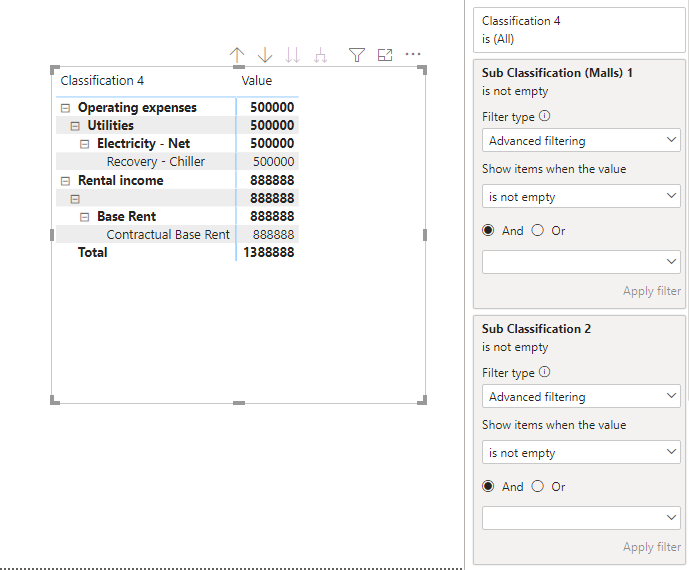Activate focus mode icon on the matrix
The width and height of the screenshot is (689, 570).
pyautogui.click(x=385, y=55)
